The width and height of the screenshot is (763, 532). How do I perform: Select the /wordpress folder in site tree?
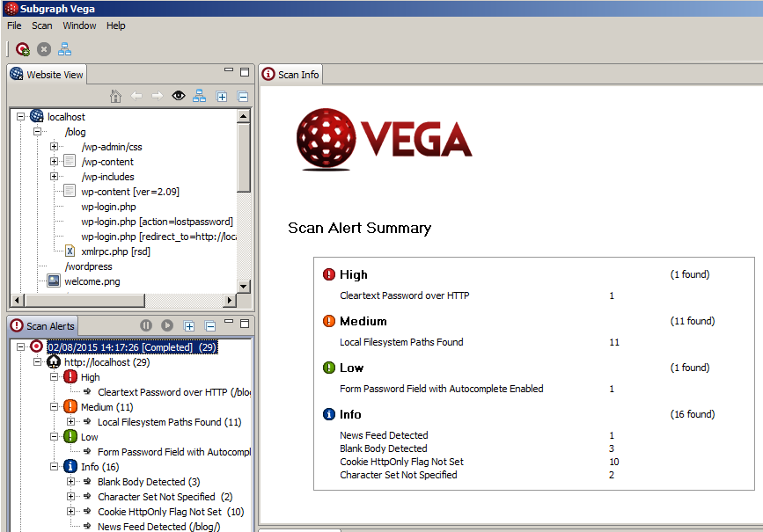pyautogui.click(x=89, y=266)
